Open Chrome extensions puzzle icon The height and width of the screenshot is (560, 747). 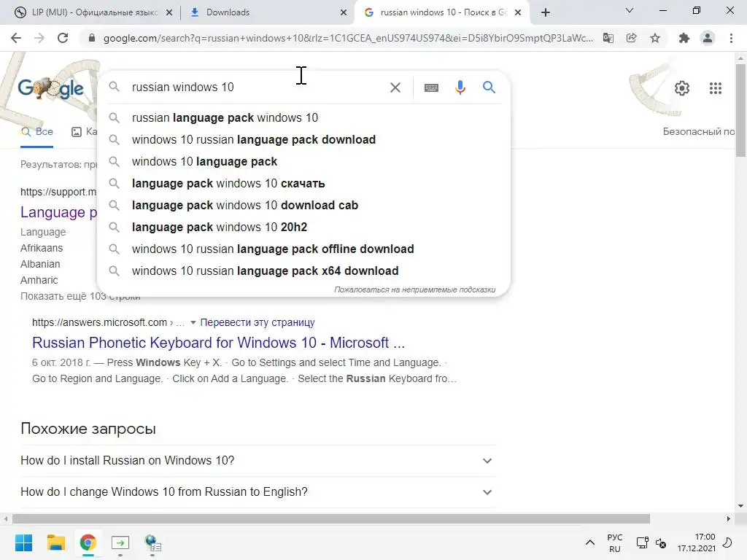click(684, 38)
